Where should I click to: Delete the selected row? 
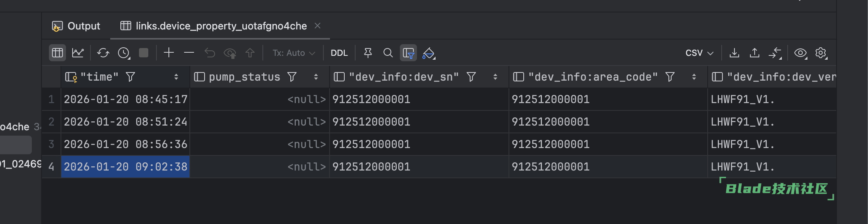tap(189, 53)
